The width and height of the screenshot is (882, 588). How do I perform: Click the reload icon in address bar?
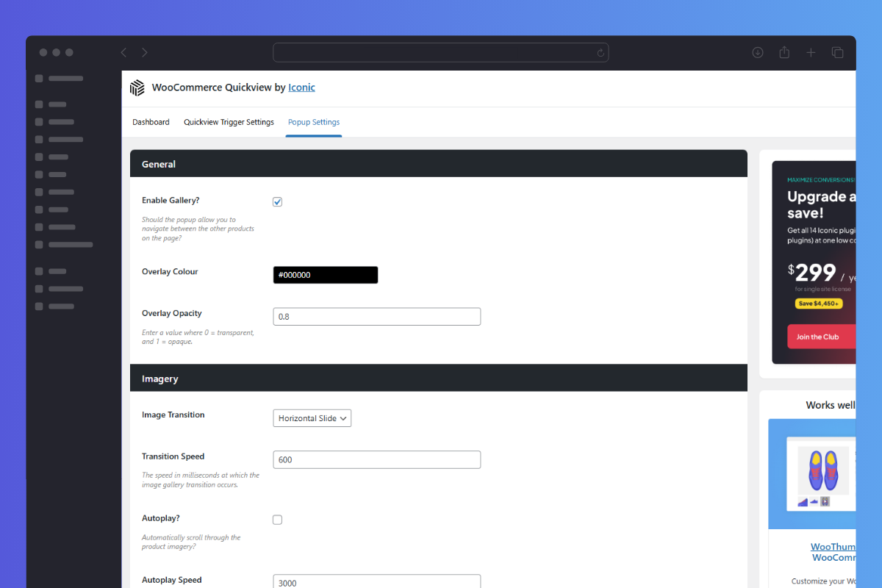pyautogui.click(x=600, y=53)
